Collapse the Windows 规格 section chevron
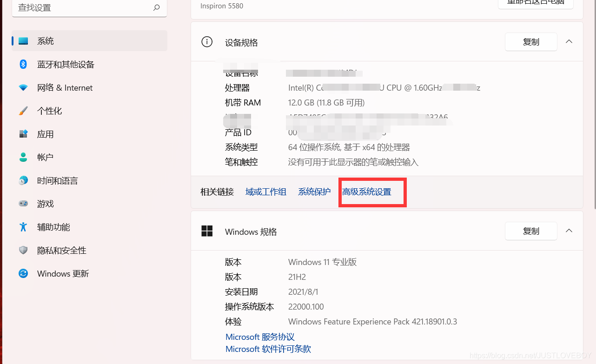The image size is (596, 364). 569,231
